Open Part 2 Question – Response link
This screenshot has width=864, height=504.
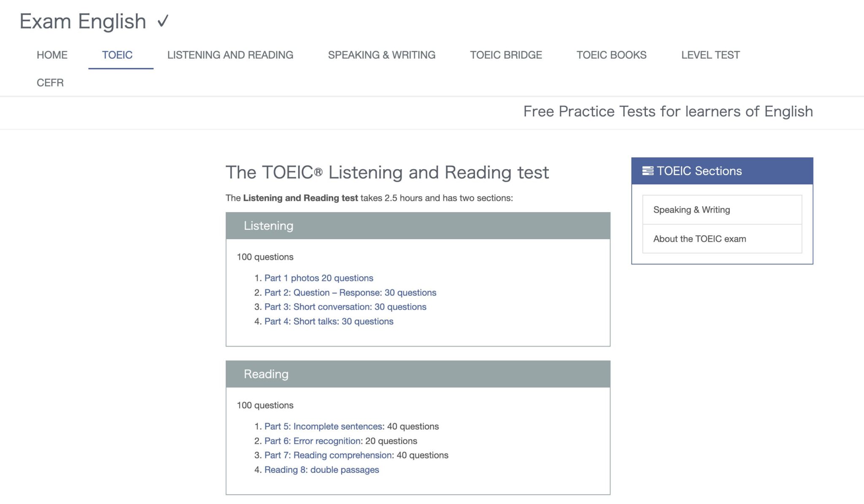click(x=350, y=292)
